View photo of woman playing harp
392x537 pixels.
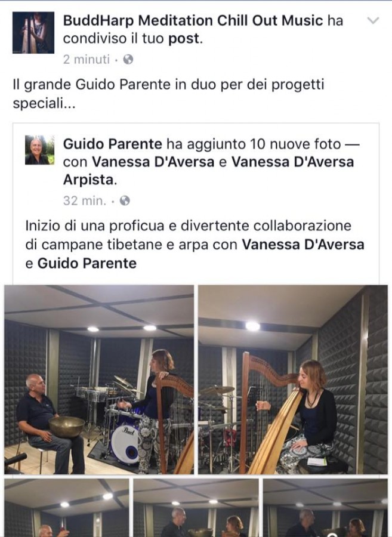coord(293,379)
